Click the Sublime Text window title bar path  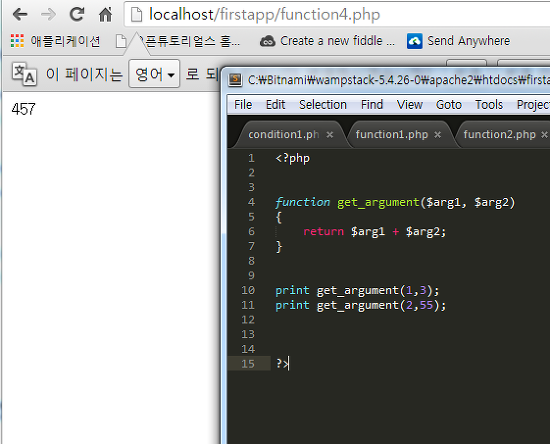click(398, 80)
